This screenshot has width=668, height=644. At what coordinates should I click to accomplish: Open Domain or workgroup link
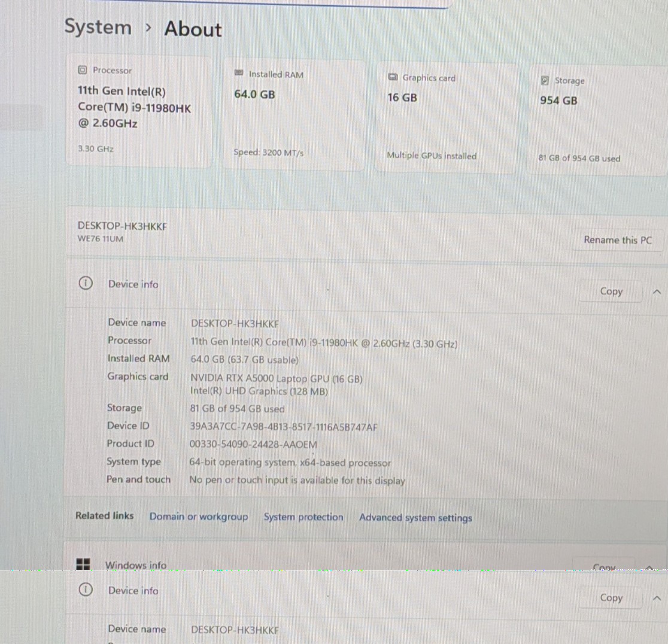click(x=199, y=517)
